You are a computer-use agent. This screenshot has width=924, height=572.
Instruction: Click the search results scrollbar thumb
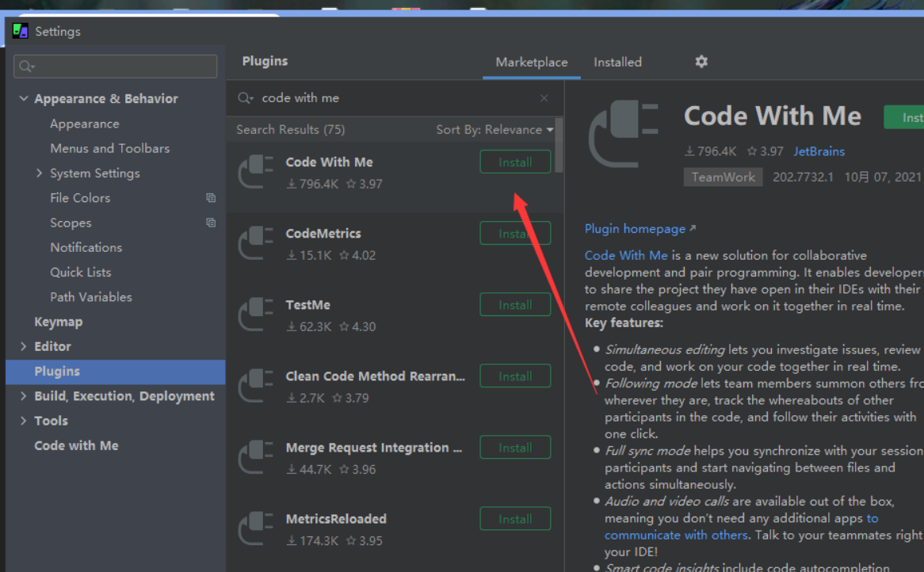(559, 145)
